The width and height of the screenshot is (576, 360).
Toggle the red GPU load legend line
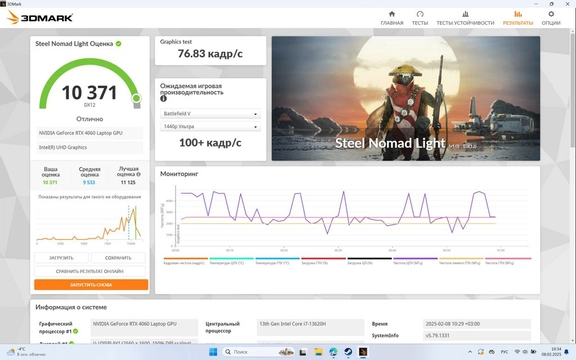(x=323, y=261)
